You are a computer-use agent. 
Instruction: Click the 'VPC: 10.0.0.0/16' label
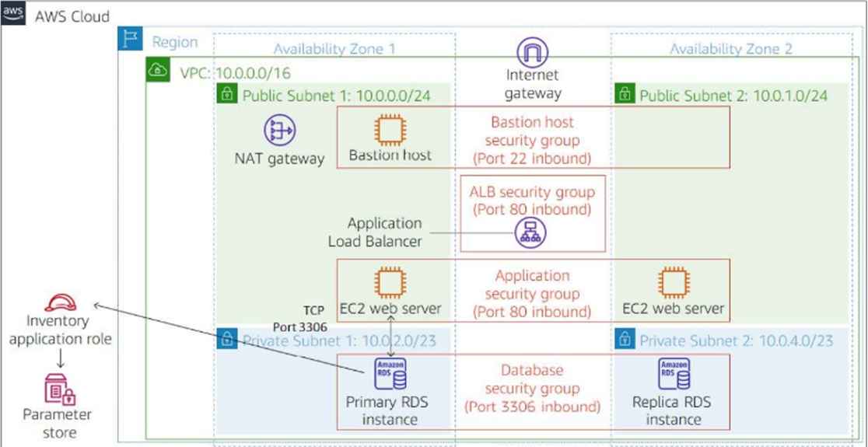(x=235, y=73)
